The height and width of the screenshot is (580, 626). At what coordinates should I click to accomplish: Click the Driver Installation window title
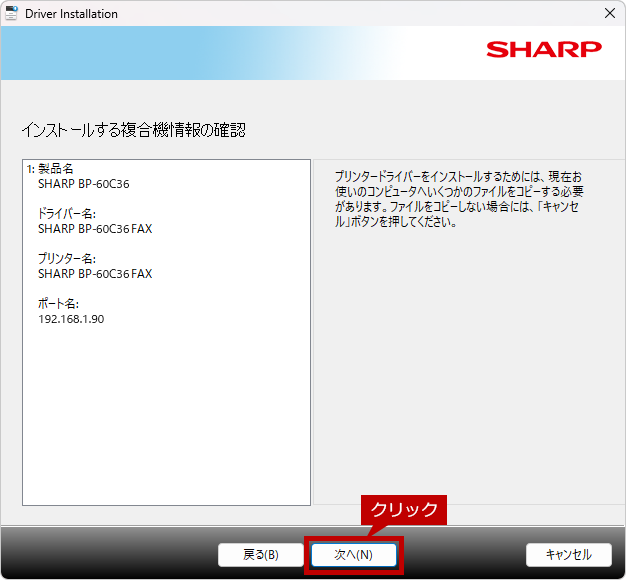(71, 14)
